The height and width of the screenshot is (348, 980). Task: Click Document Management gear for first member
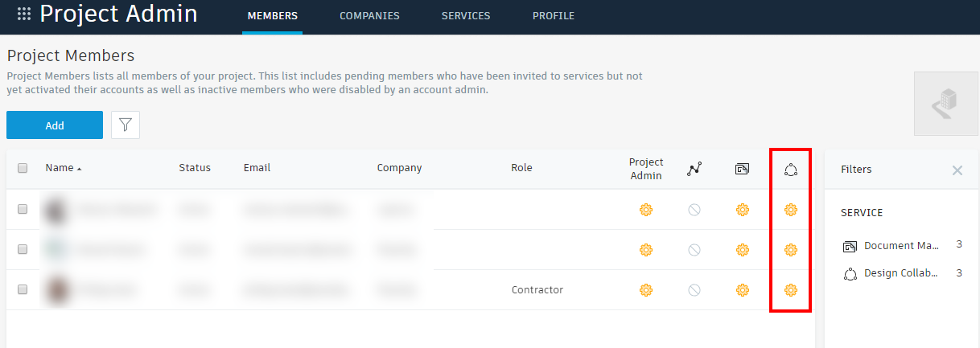[742, 210]
